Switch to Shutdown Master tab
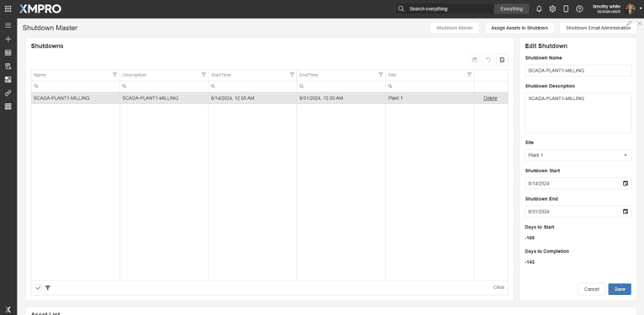This screenshot has width=644, height=315. [454, 28]
